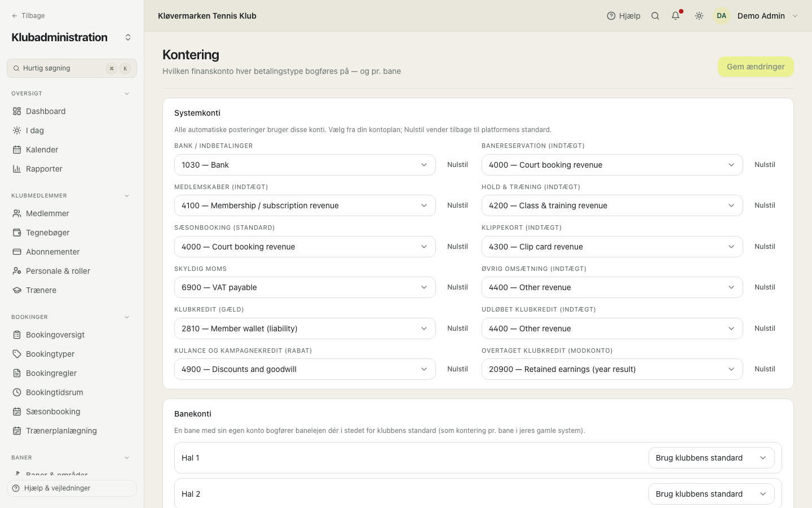Image resolution: width=812 pixels, height=508 pixels.
Task: Go to I dag in sidebar
Action: click(72, 130)
